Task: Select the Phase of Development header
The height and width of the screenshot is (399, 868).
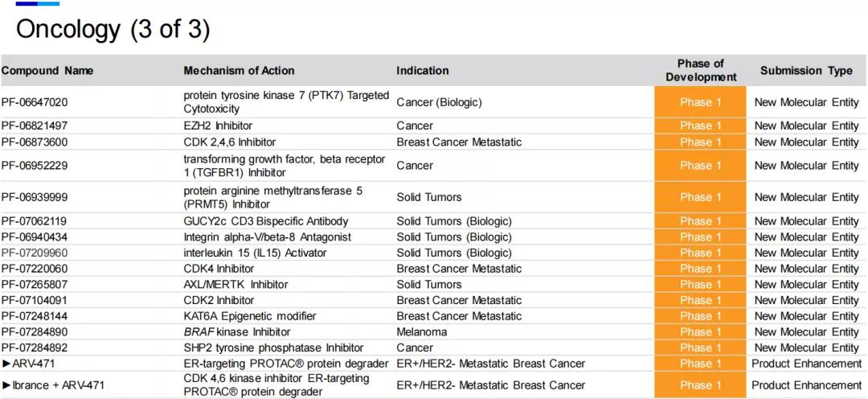Action: (x=700, y=71)
